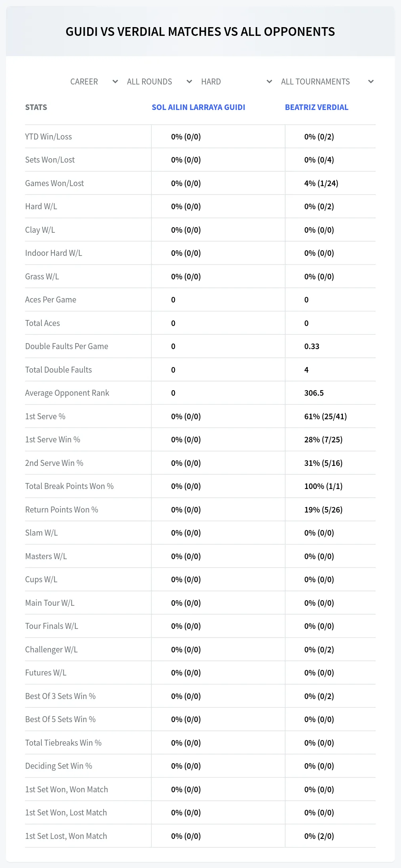Expand the ALL ROUNDS dropdown

click(159, 82)
